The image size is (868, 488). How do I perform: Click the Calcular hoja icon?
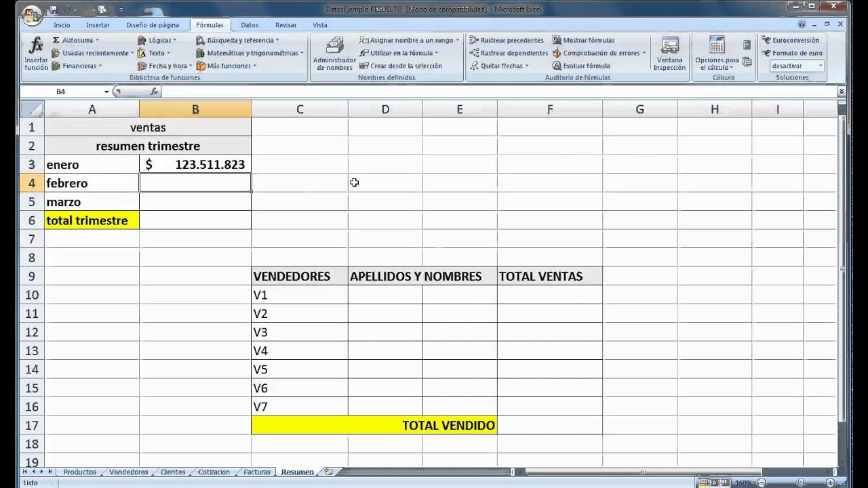(747, 62)
